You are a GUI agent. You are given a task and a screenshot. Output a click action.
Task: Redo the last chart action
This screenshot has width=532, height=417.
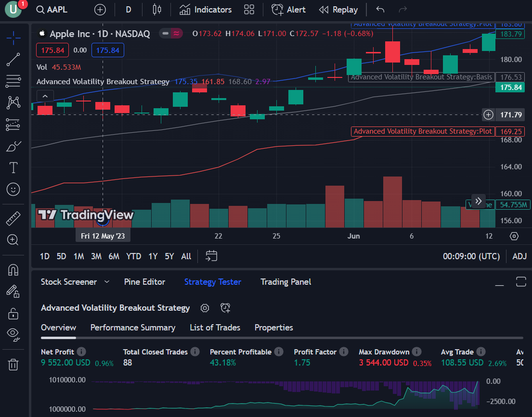(403, 10)
